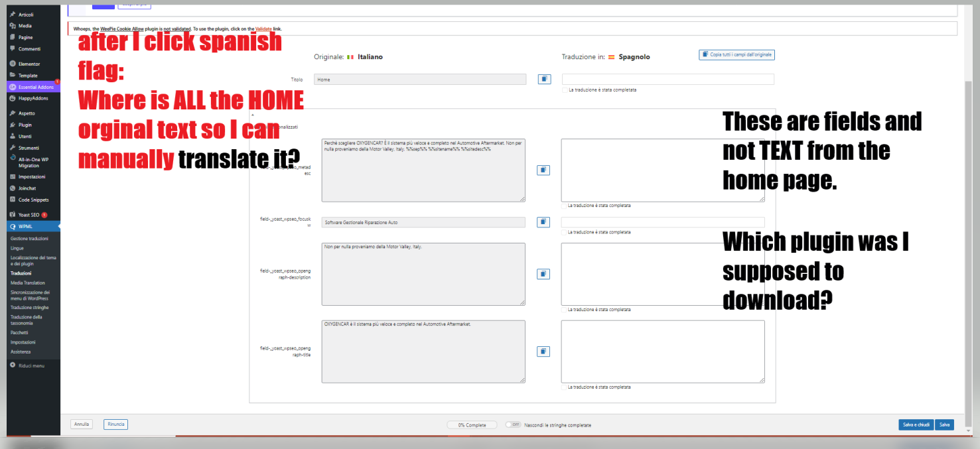Click the Annulla button
This screenshot has height=449, width=980.
[81, 424]
